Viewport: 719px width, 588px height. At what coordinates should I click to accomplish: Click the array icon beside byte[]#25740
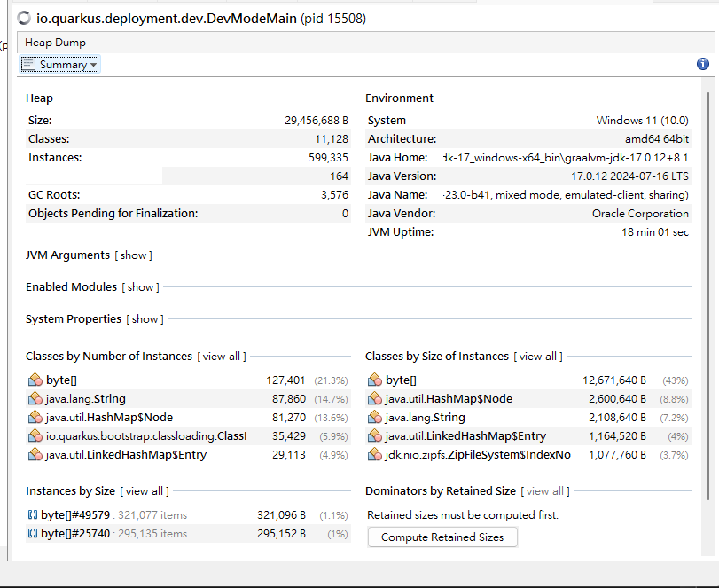(x=33, y=533)
